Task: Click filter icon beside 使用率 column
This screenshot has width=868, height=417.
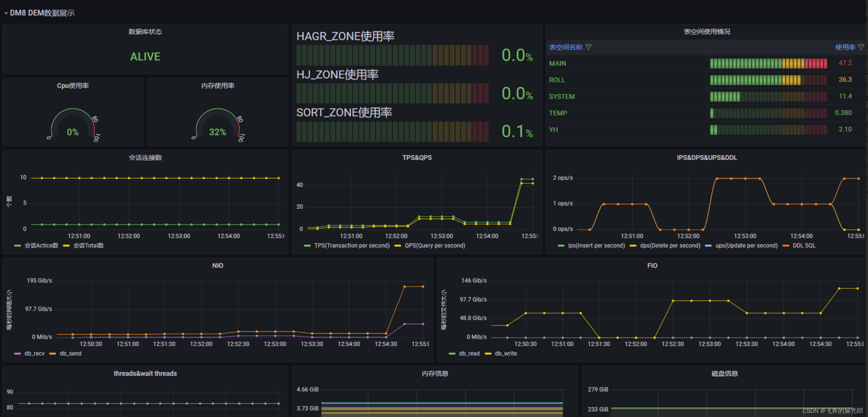Action: [861, 47]
